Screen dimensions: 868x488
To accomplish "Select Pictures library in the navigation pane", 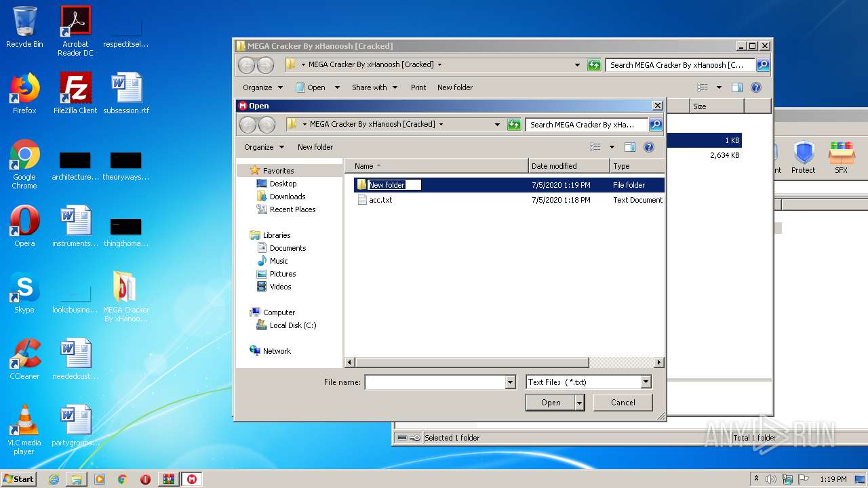I will (283, 274).
